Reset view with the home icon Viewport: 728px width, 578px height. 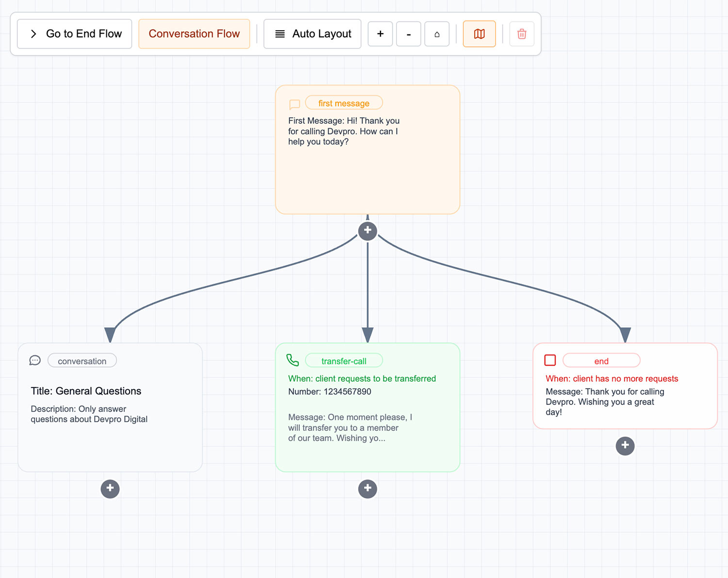[437, 34]
